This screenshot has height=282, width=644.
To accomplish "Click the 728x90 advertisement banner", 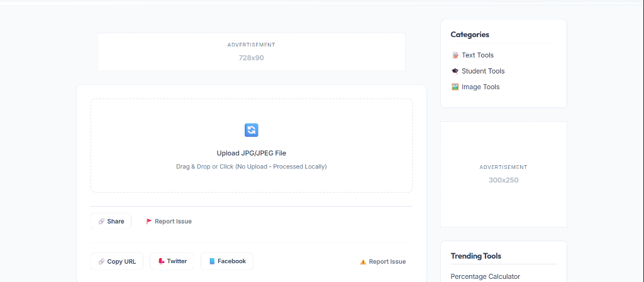I will point(252,52).
